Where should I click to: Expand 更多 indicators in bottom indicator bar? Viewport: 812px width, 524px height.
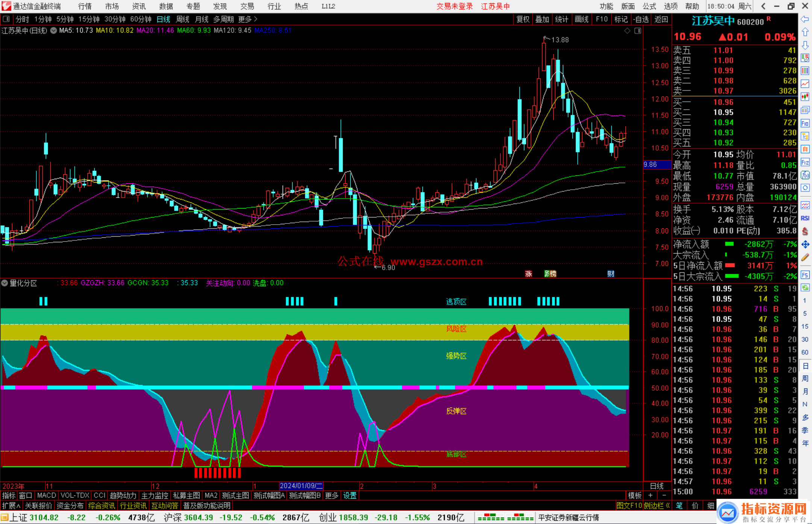(332, 495)
